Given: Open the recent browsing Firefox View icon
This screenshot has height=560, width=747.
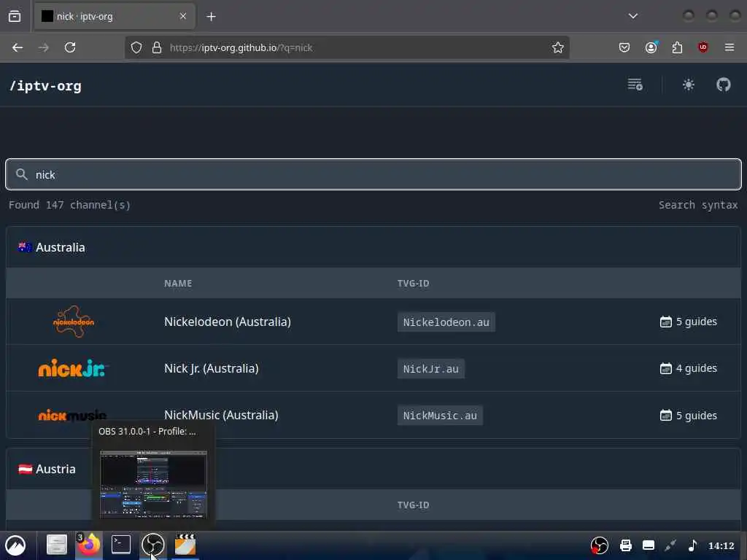Looking at the screenshot, I should pyautogui.click(x=15, y=16).
